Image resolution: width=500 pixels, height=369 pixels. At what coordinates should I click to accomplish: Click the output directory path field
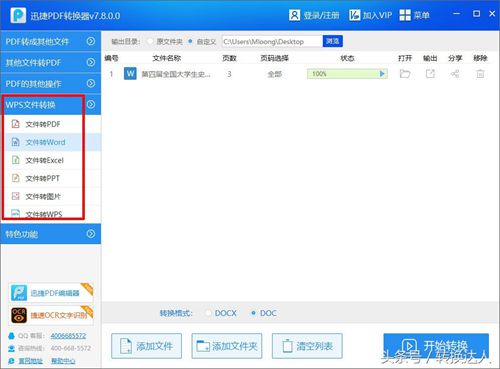[272, 41]
